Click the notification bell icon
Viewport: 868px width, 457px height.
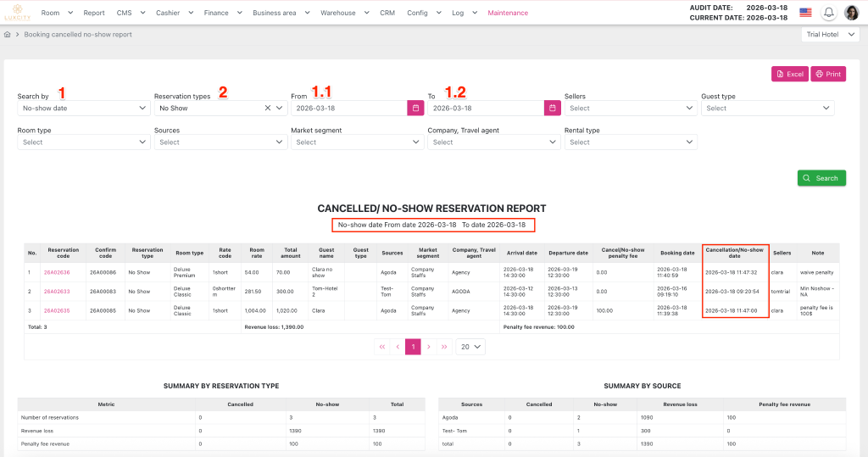pyautogui.click(x=828, y=13)
